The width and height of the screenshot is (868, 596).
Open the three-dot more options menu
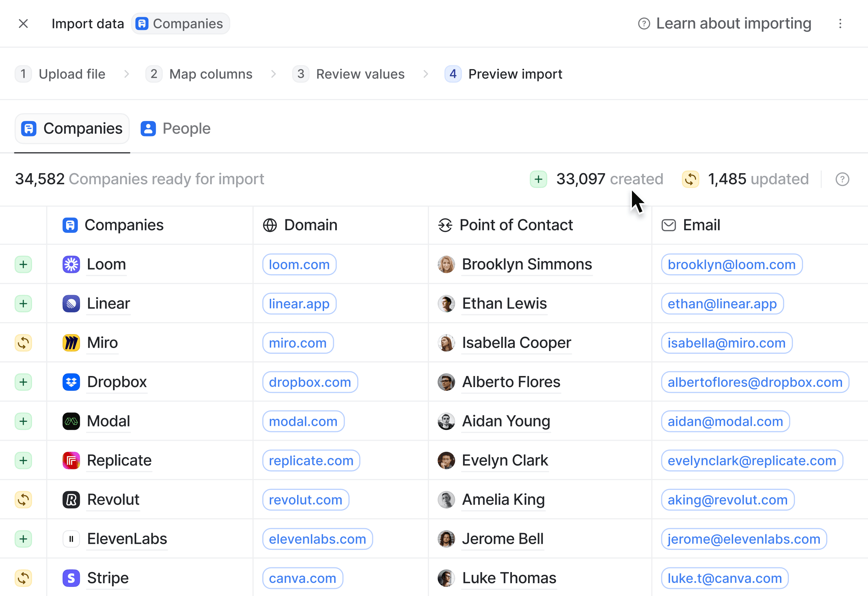(x=840, y=24)
